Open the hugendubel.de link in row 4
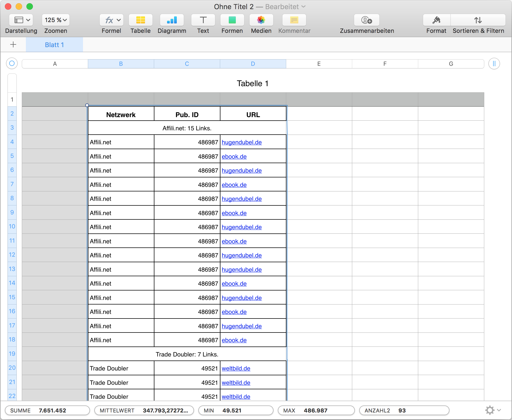 241,142
